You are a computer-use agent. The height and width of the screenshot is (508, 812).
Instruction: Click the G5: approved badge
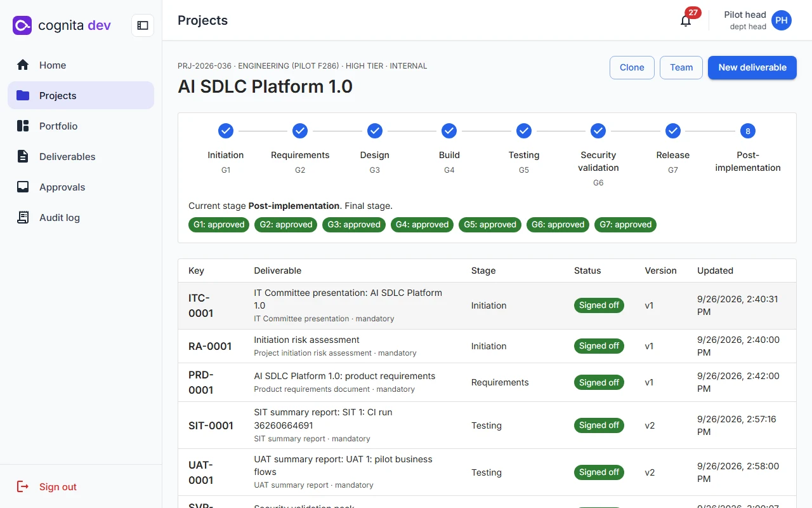tap(490, 224)
